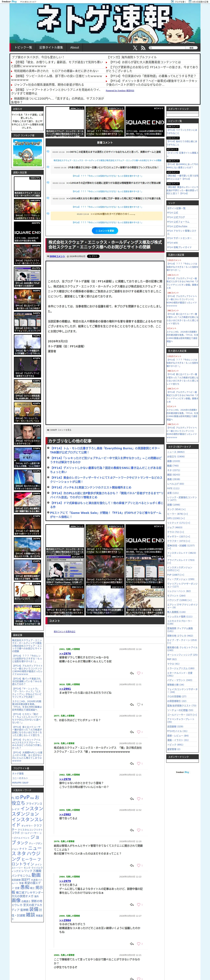Open 3096件 コメントを見る bar
The width and height of the screenshot is (210, 980).
(x=105, y=430)
